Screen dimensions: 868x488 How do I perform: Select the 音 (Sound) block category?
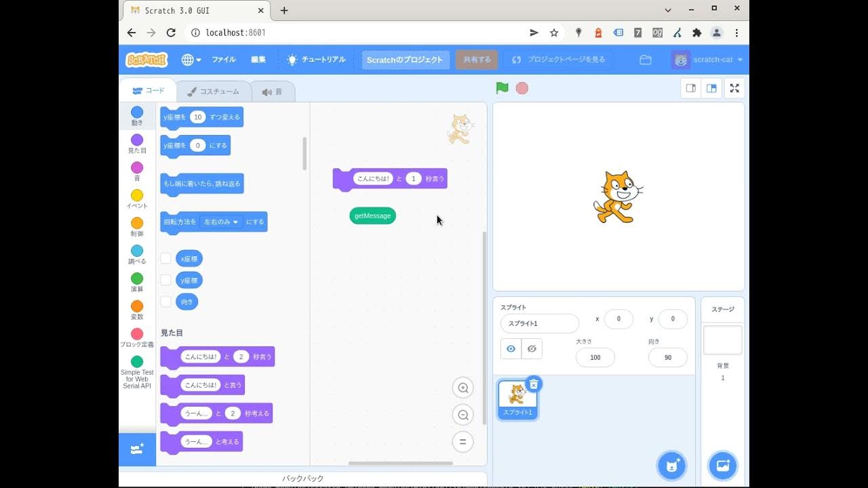point(137,171)
